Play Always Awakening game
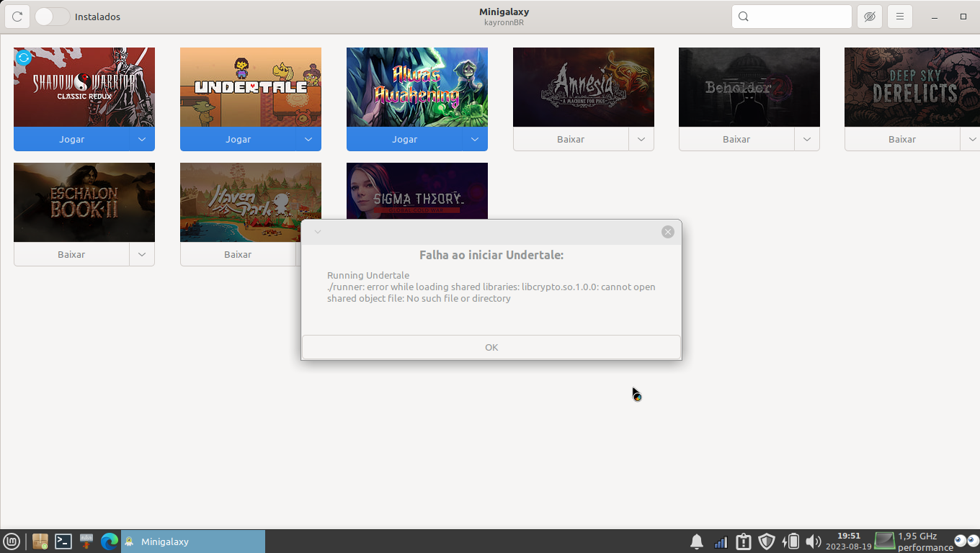The image size is (980, 553). pos(404,139)
